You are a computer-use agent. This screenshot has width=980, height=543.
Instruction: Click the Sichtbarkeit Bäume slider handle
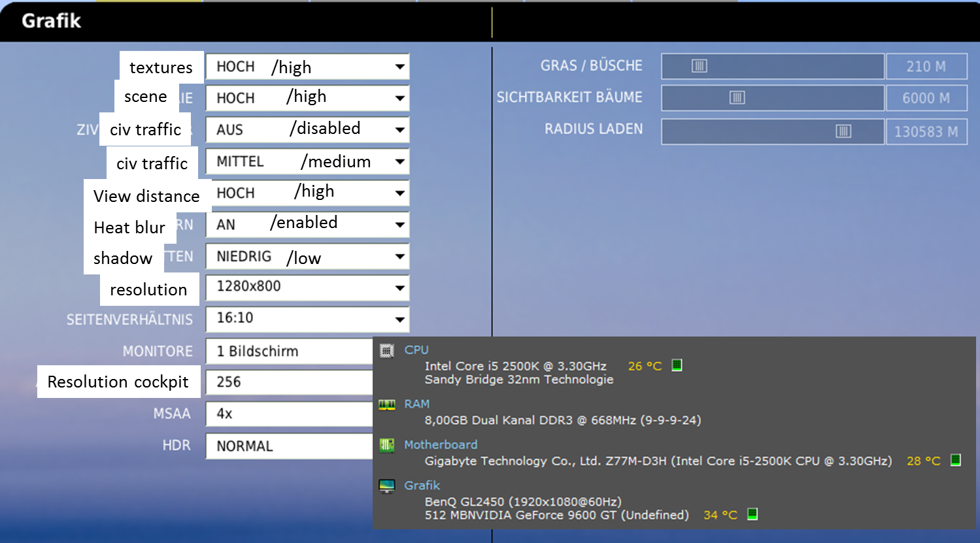click(x=737, y=97)
